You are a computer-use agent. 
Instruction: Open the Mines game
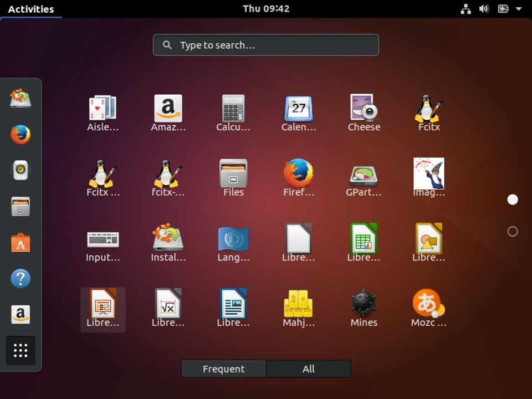[x=364, y=309]
